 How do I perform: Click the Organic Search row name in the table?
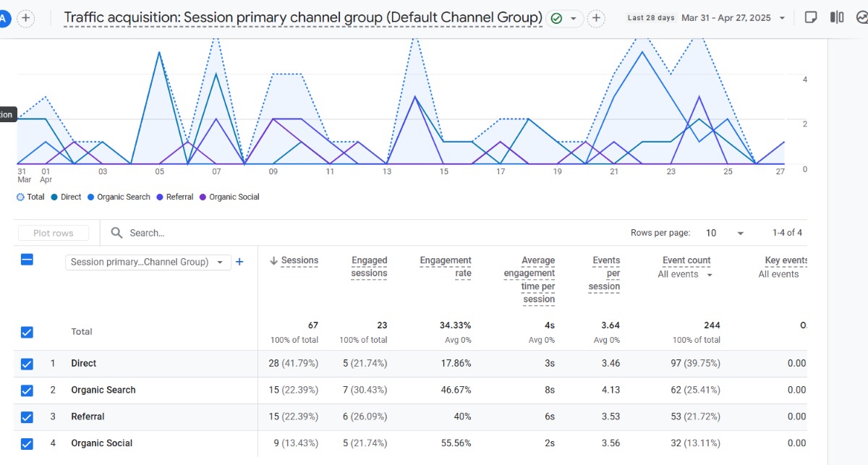pos(103,390)
